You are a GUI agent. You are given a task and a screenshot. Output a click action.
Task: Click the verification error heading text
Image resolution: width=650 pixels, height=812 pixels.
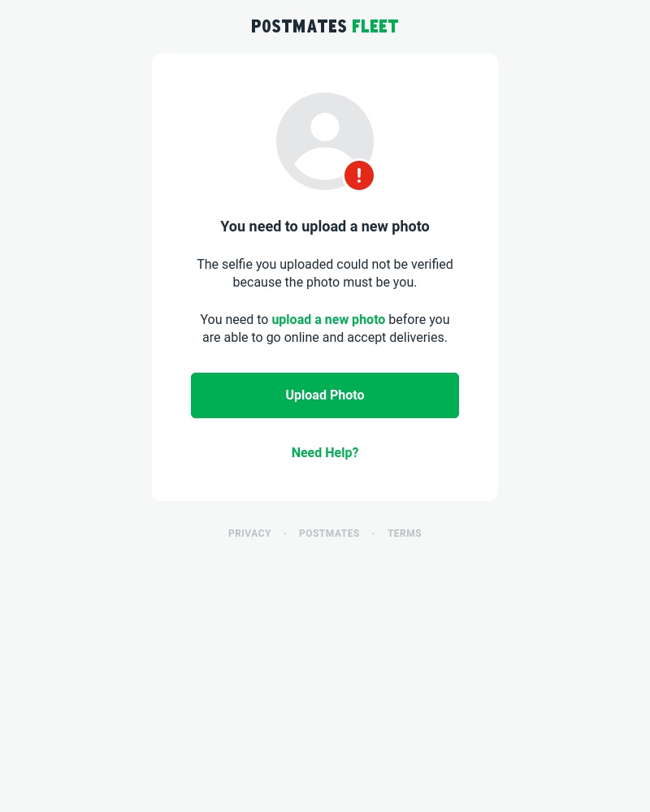pyautogui.click(x=324, y=226)
